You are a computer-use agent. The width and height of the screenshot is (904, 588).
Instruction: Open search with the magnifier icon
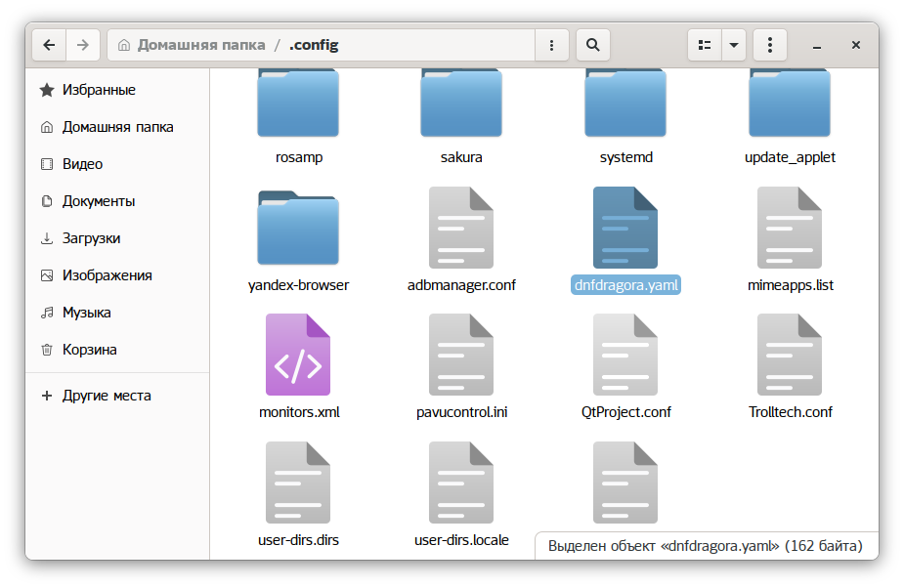click(x=592, y=45)
